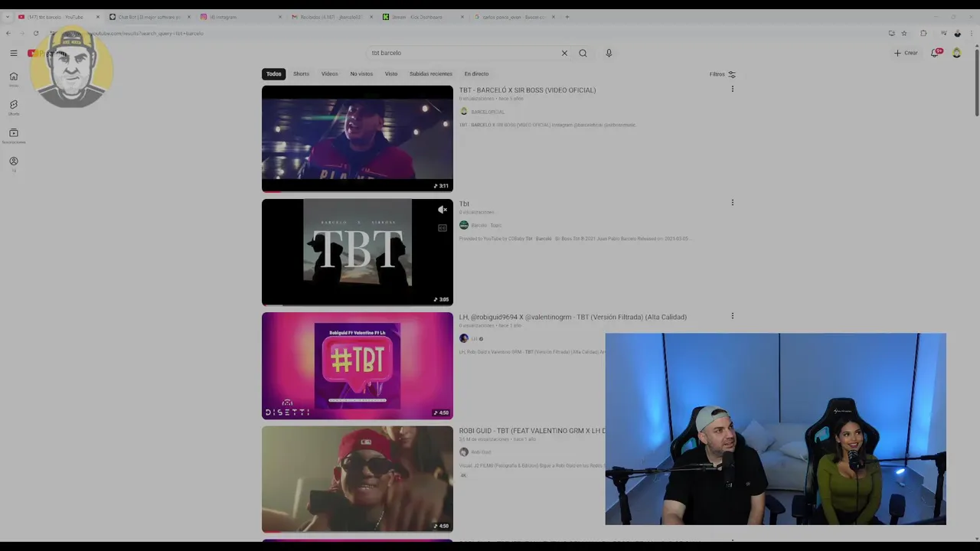The height and width of the screenshot is (551, 980).
Task: Reload the page in browser
Action: (x=35, y=33)
